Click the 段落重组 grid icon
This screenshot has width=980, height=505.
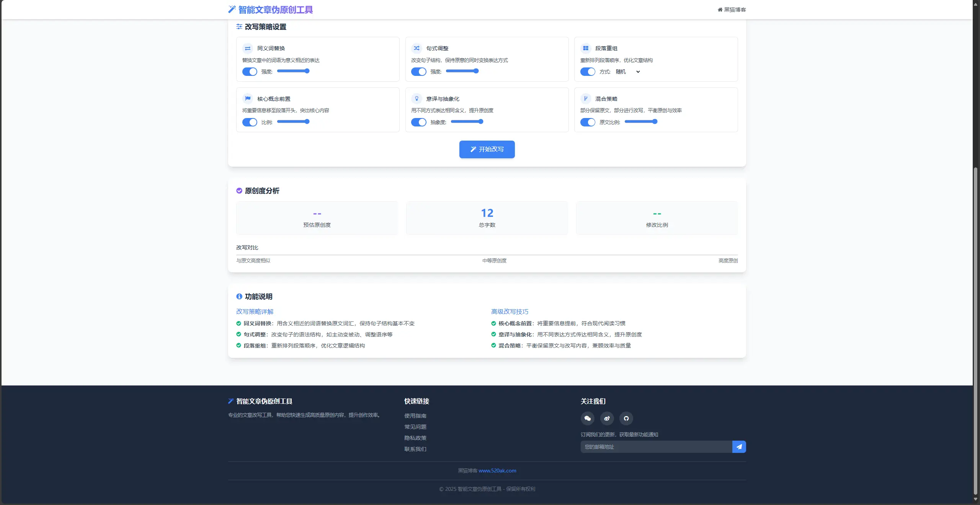[585, 48]
